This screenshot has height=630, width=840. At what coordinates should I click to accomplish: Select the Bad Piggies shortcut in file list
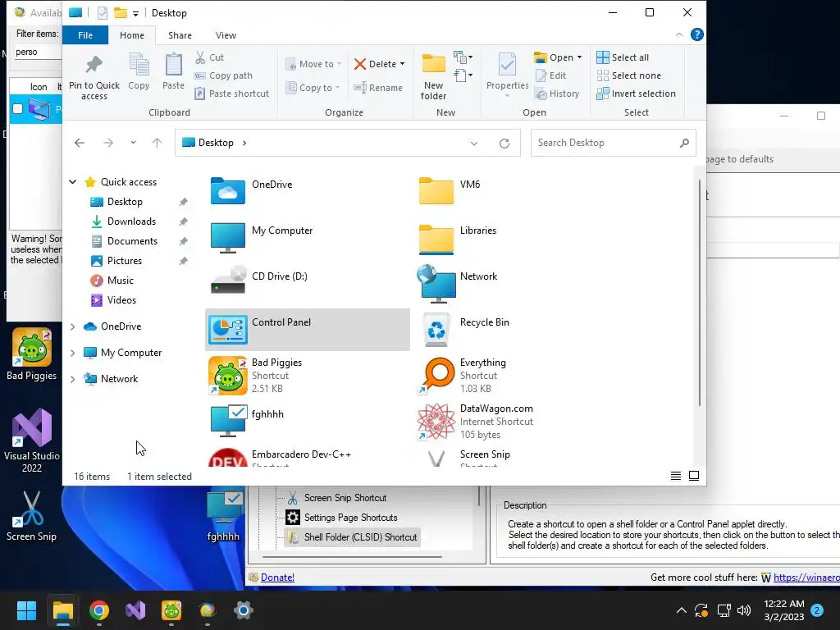coord(307,376)
